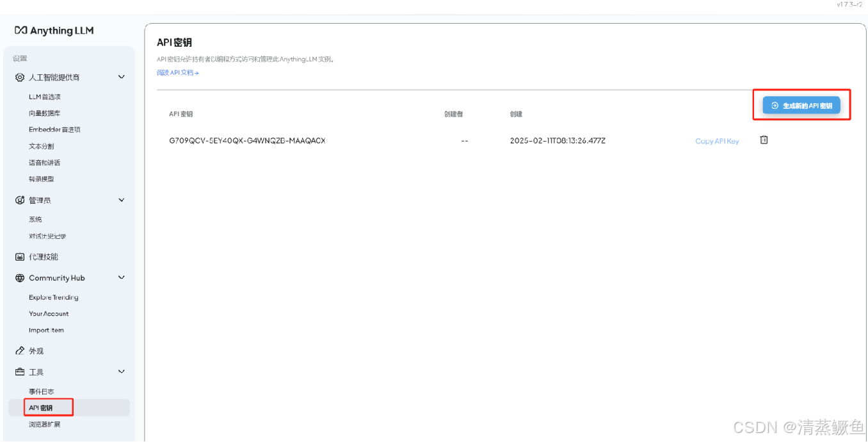Screen dimensions: 868x442
Task: Click the v1.7.3-r2 version label
Action: [x=849, y=4]
